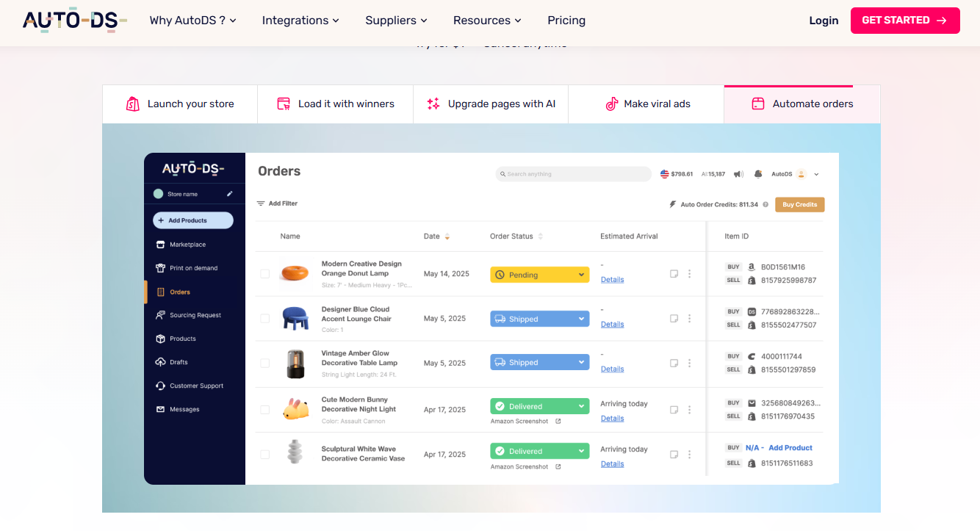Click the Bunny Night Light product thumbnail
This screenshot has width=980, height=531.
(x=295, y=409)
